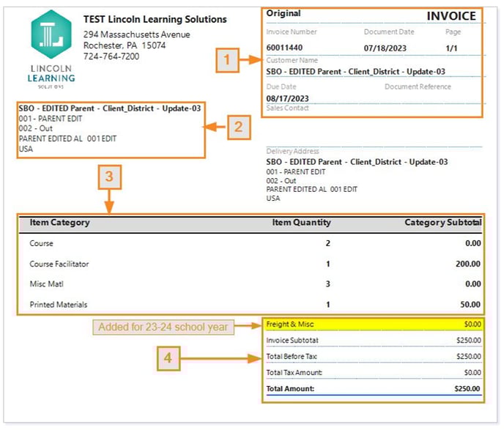Click the Item Category column header

(x=60, y=223)
